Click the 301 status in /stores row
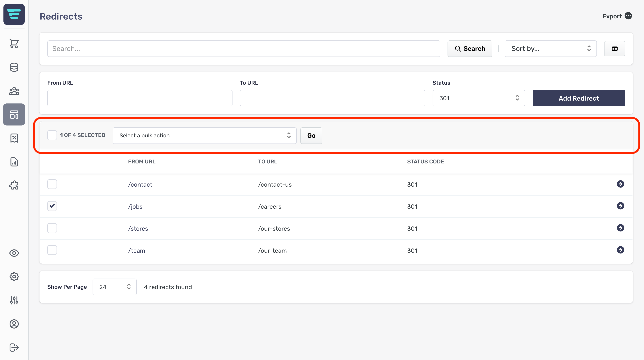 point(412,229)
